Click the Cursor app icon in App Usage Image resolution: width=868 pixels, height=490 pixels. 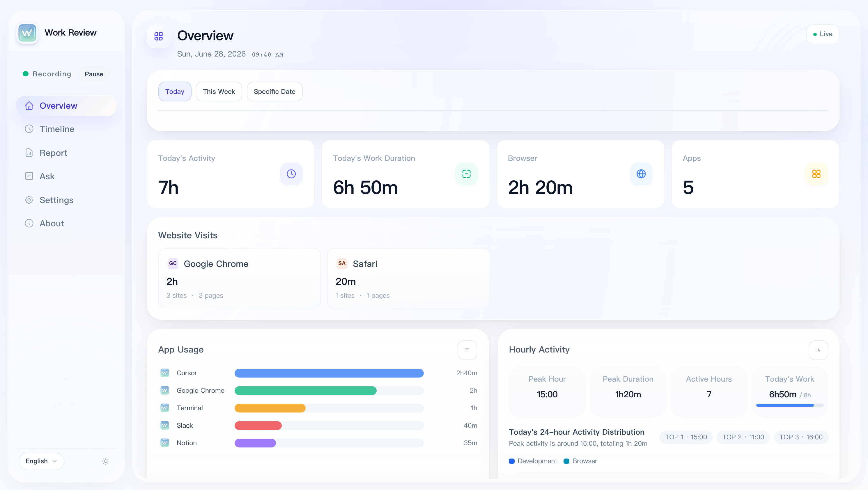(x=164, y=373)
